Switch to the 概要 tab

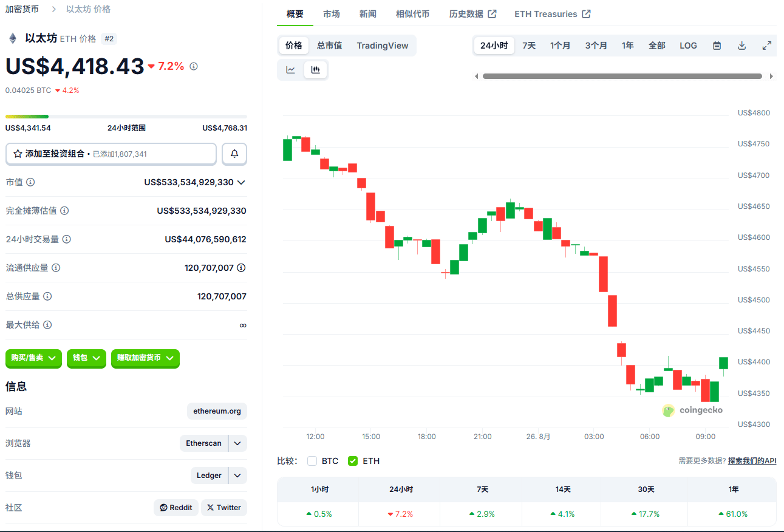click(x=295, y=14)
